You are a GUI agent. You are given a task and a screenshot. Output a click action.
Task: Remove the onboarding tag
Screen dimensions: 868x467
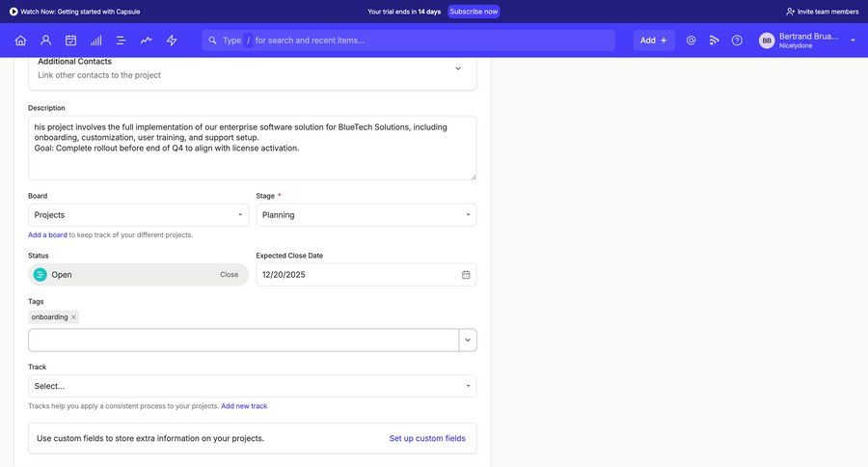73,317
